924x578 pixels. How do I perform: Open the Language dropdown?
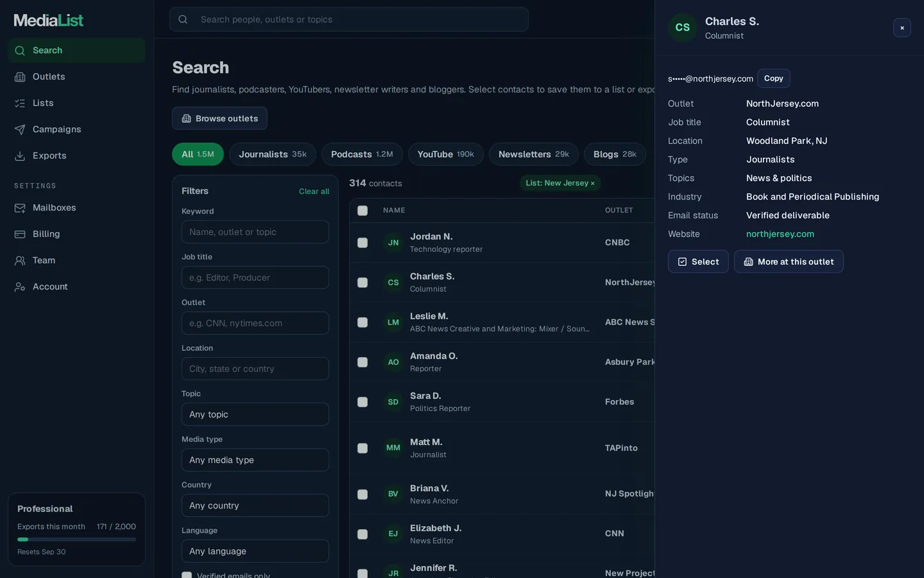[x=255, y=551]
